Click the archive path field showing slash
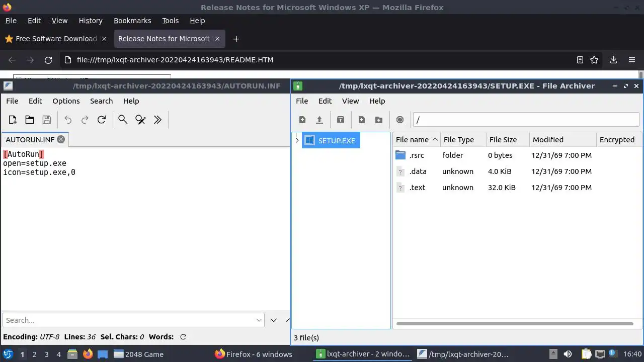Screen dimensions: 644x362 [x=526, y=120]
